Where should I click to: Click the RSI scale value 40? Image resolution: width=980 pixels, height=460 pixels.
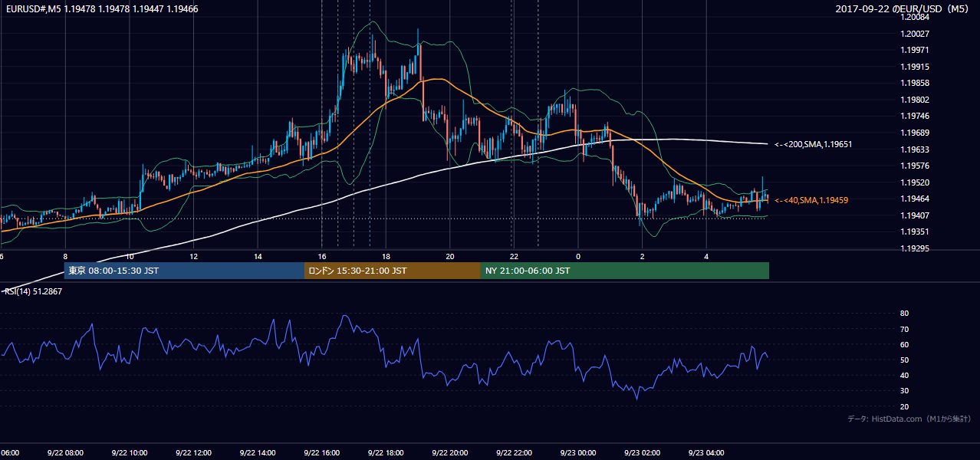(x=905, y=375)
